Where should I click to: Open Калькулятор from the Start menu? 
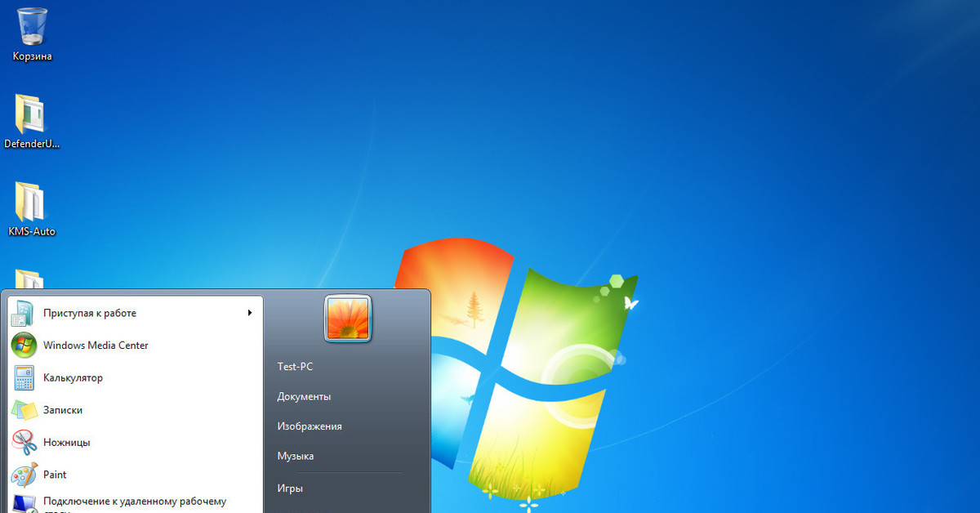(x=136, y=378)
